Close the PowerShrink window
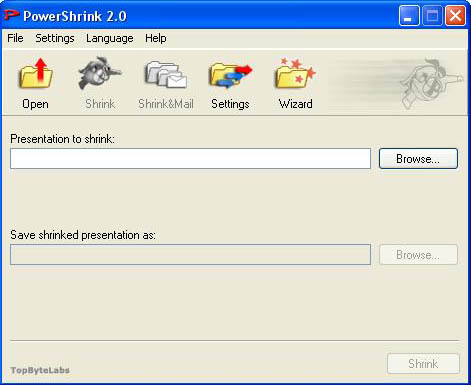 point(455,15)
